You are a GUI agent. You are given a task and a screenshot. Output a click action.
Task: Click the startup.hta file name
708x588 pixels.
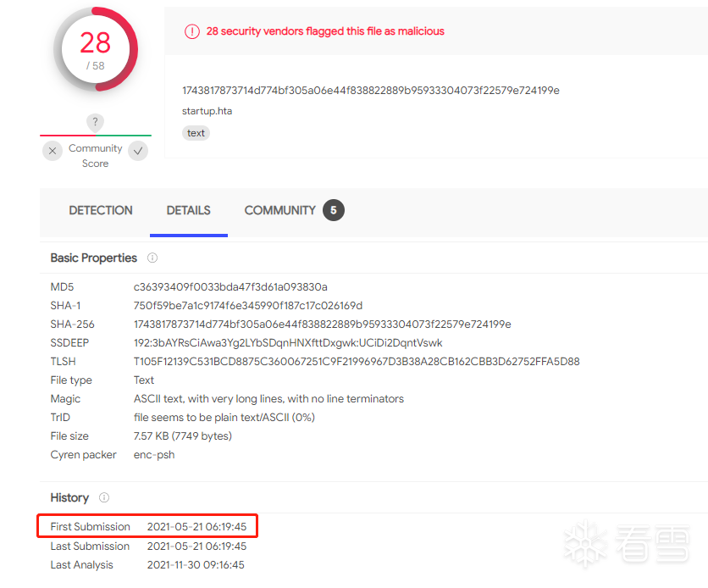207,111
